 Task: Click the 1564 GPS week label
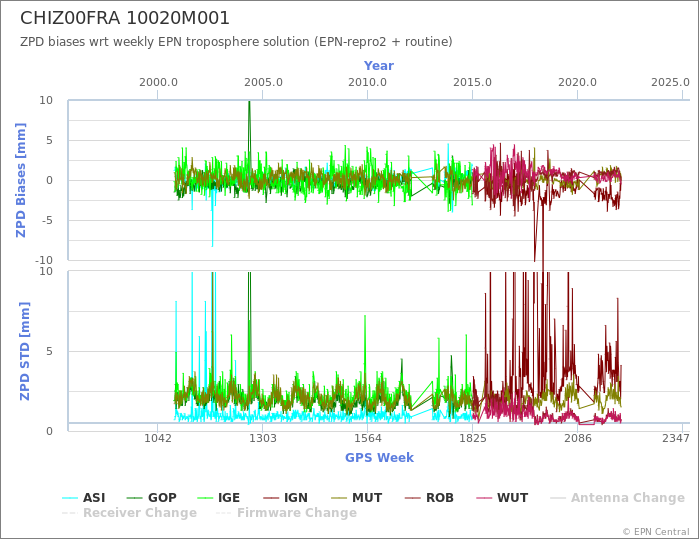367,438
